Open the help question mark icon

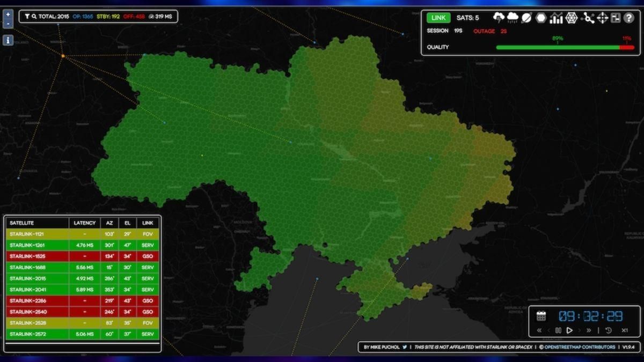[x=629, y=18]
